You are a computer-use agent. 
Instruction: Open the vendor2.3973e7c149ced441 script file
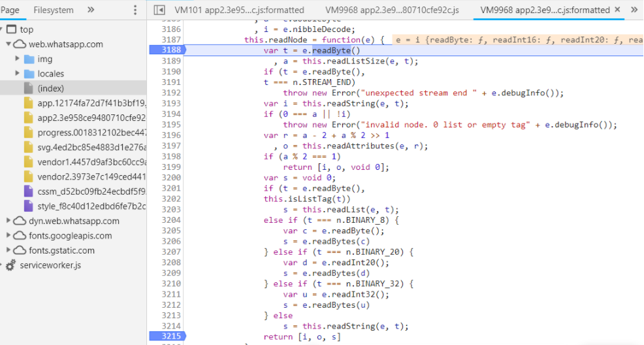[91, 176]
